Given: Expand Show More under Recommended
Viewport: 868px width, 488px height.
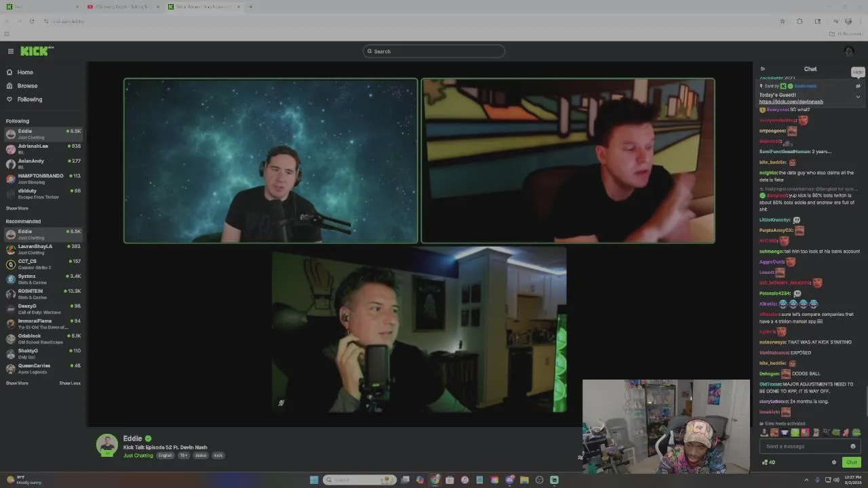Looking at the screenshot, I should [17, 384].
